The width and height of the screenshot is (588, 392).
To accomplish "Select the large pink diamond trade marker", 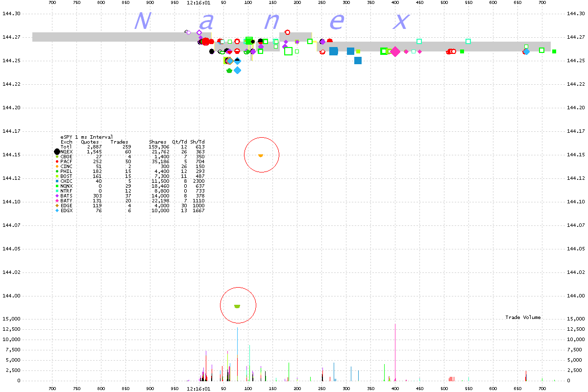I will click(x=395, y=51).
